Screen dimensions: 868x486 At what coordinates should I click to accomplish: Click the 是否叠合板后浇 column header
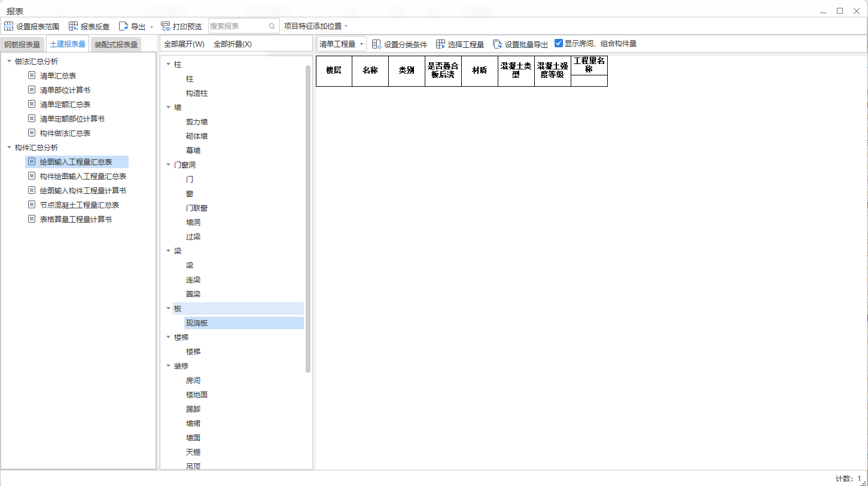(x=443, y=71)
